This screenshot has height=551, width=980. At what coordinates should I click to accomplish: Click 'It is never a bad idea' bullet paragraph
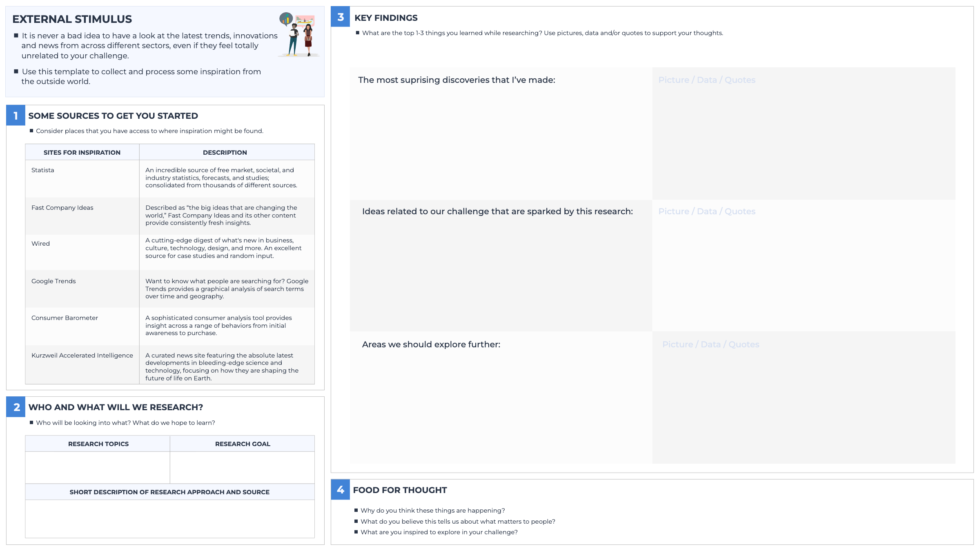pyautogui.click(x=149, y=46)
